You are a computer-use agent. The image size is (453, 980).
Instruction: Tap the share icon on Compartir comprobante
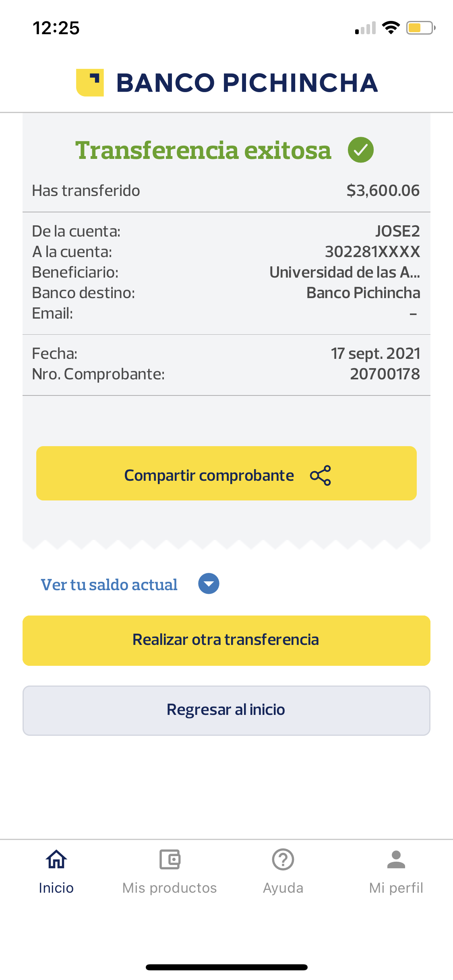click(321, 476)
